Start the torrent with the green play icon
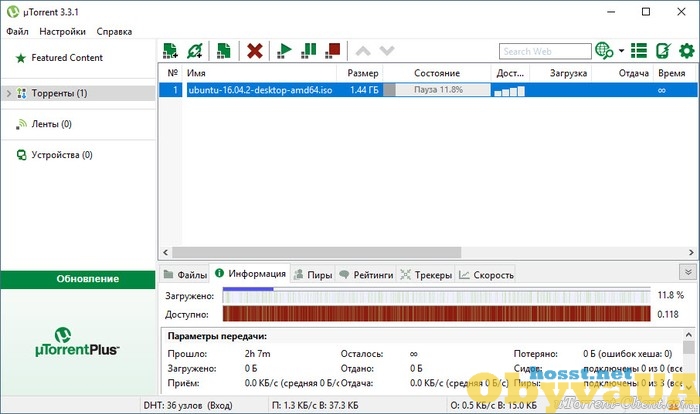The image size is (700, 414). pyautogui.click(x=284, y=50)
